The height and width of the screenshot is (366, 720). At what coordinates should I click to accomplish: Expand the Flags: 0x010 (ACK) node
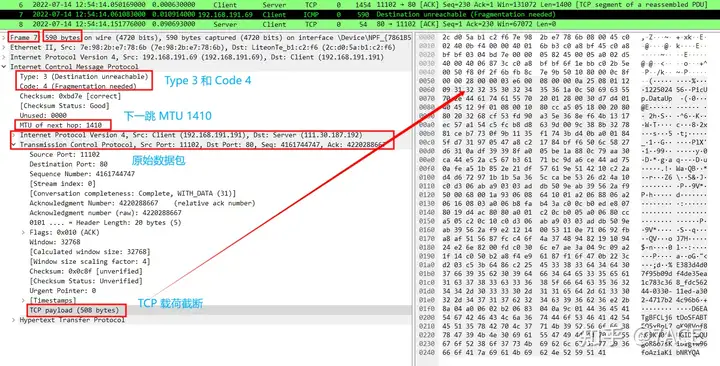pos(23,232)
